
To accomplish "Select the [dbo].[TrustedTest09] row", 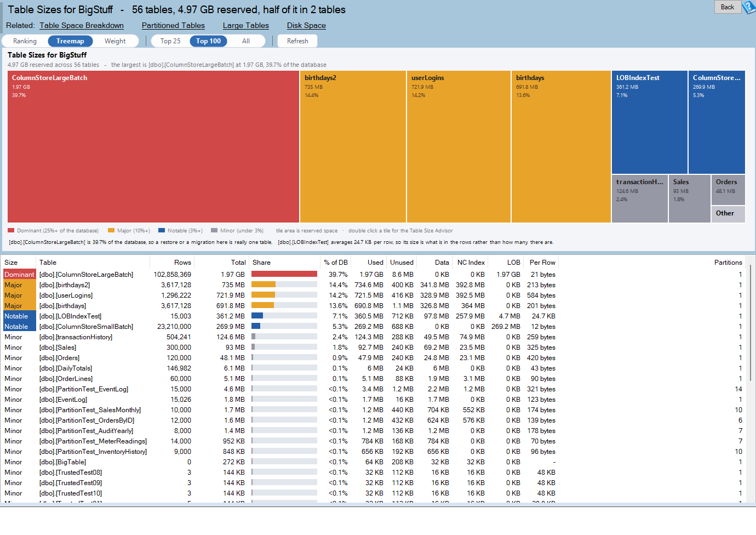I will click(x=374, y=483).
